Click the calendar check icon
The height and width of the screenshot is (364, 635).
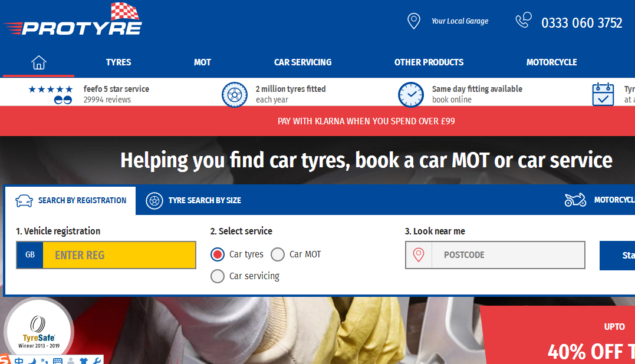tap(603, 94)
